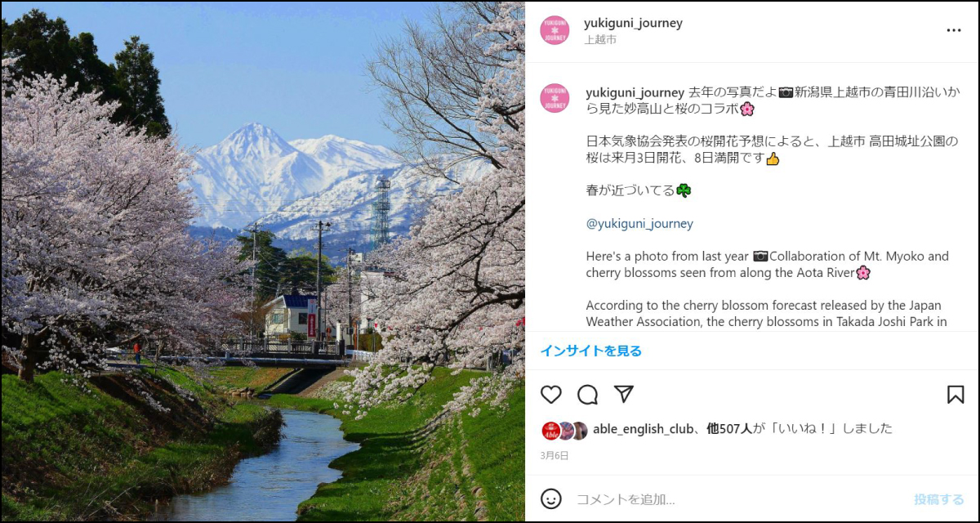Viewport: 980px width, 523px height.
Task: Open 上越市 location link
Action: pos(600,39)
